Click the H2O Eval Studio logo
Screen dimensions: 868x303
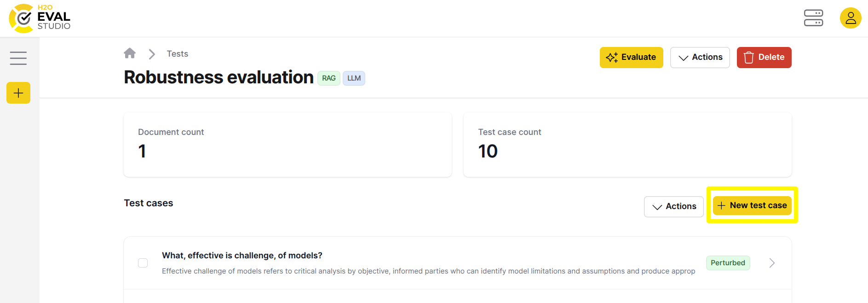coord(39,18)
